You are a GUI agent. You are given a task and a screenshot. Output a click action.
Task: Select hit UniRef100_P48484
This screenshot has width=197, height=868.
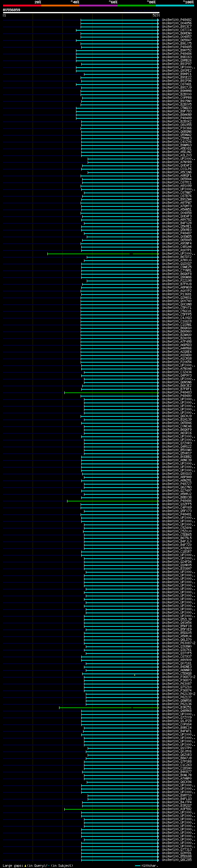pyautogui.click(x=176, y=54)
